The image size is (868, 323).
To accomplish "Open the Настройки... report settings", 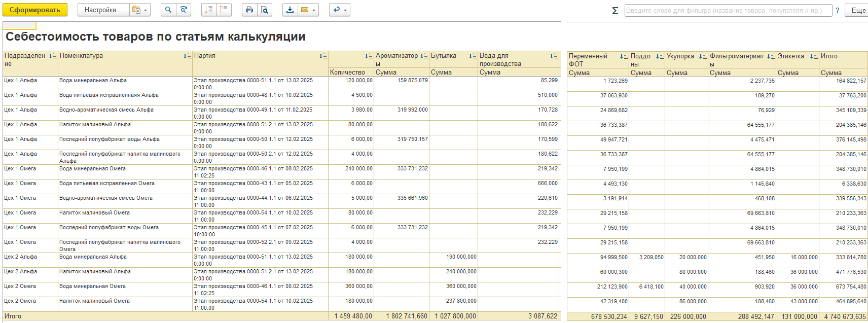I will coord(103,10).
